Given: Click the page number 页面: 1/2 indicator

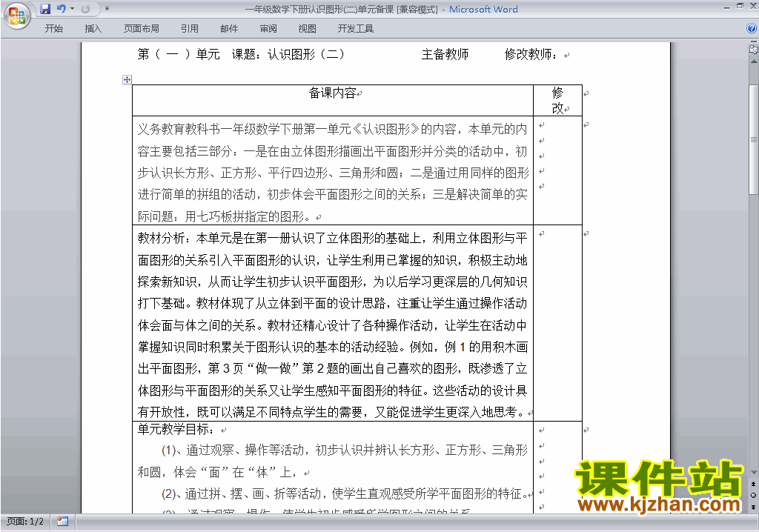Looking at the screenshot, I should [24, 522].
